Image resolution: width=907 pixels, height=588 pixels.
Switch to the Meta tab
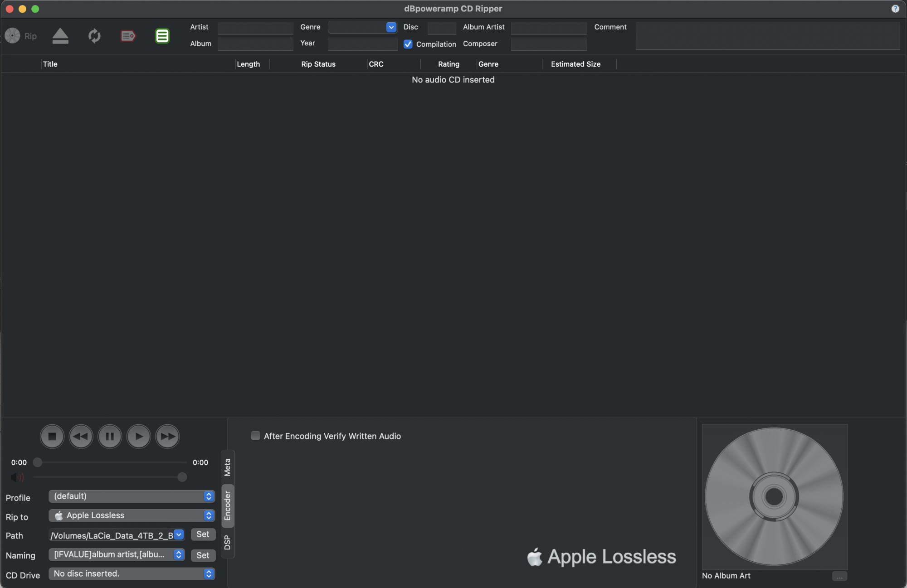coord(228,467)
